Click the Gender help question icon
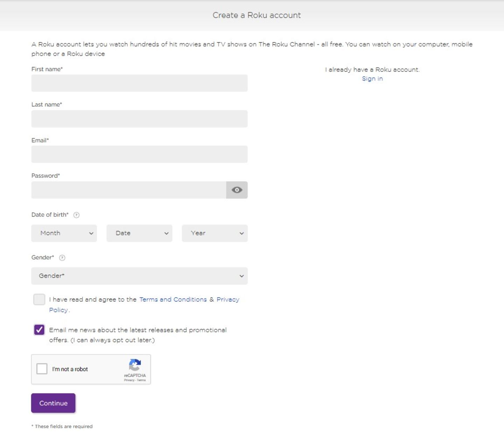 pyautogui.click(x=62, y=258)
